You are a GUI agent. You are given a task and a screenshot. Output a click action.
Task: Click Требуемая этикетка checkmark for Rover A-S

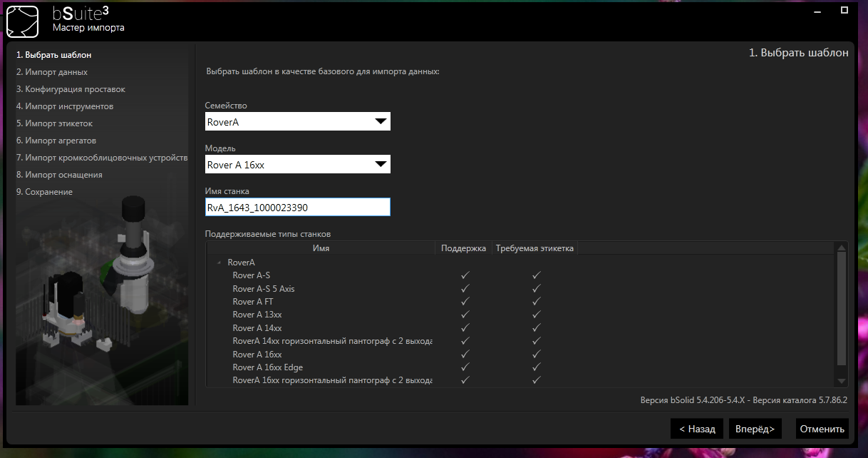coord(537,275)
